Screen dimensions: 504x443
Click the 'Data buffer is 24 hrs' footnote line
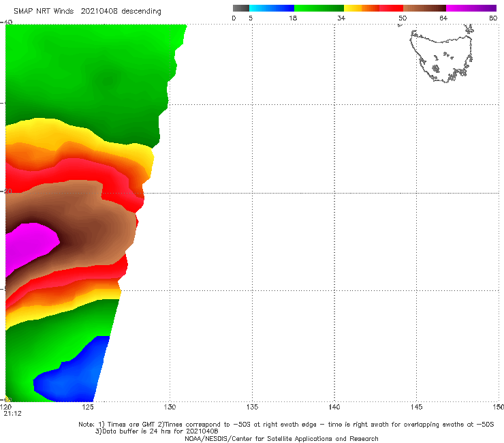tap(157, 431)
